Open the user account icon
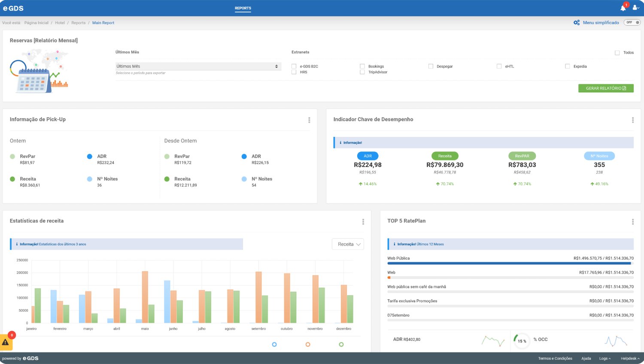The width and height of the screenshot is (644, 364). [x=636, y=8]
